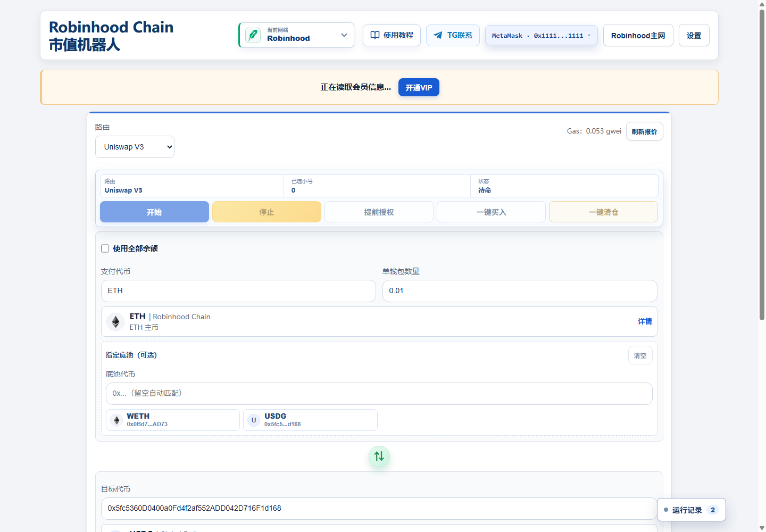The width and height of the screenshot is (766, 532).
Task: Open the 运行记录 log panel
Action: [x=692, y=510]
